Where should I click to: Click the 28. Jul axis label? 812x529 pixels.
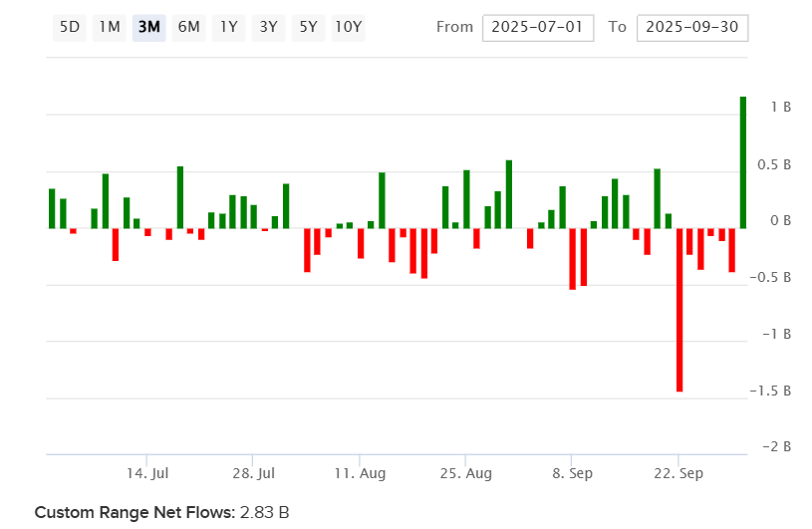[x=252, y=473]
